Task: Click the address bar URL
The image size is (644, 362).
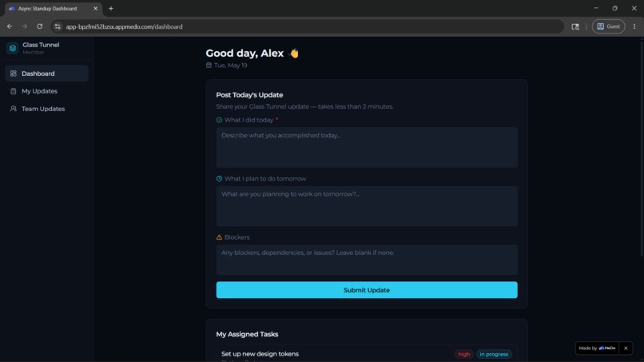Action: point(124,26)
